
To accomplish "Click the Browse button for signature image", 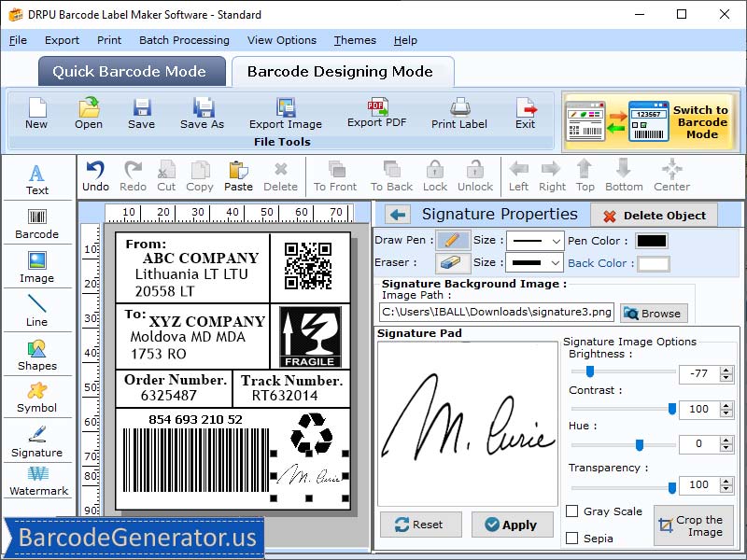I will click(x=653, y=313).
